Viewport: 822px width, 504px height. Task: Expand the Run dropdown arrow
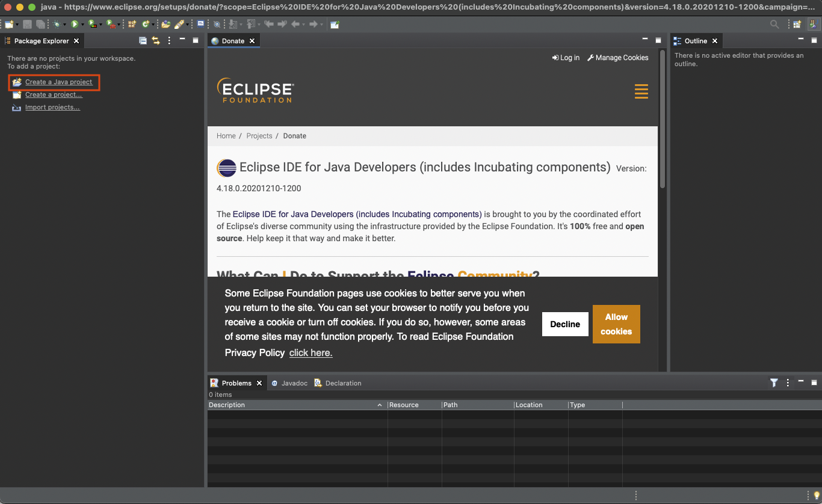coord(82,25)
